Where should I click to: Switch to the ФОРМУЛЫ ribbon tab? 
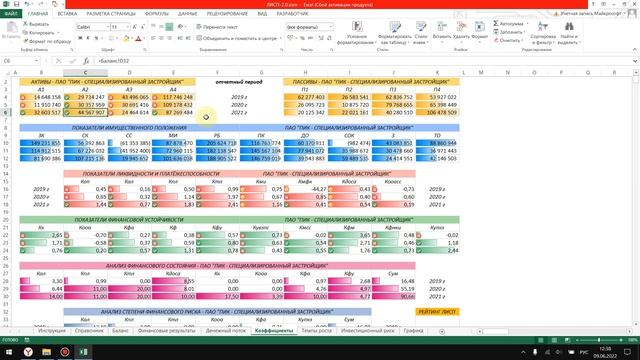point(157,13)
